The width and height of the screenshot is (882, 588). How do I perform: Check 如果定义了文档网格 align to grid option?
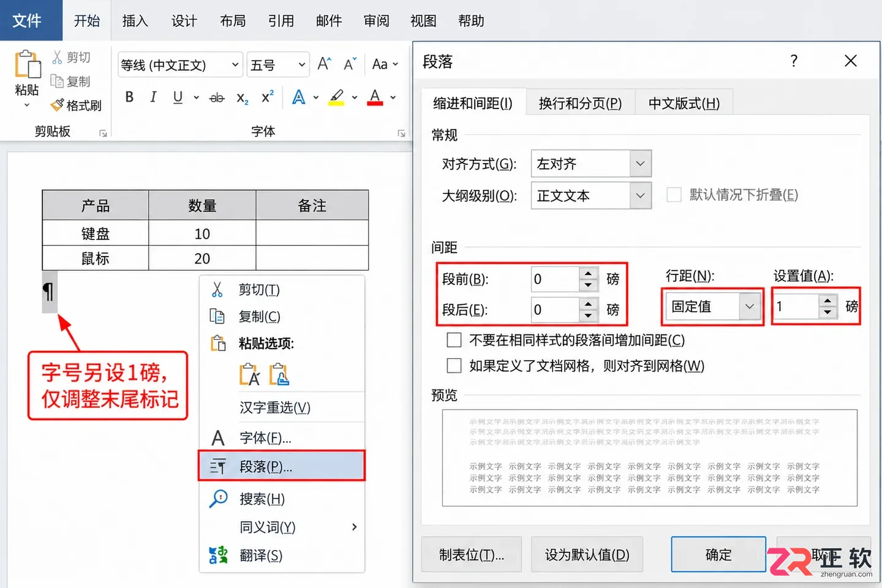[454, 366]
